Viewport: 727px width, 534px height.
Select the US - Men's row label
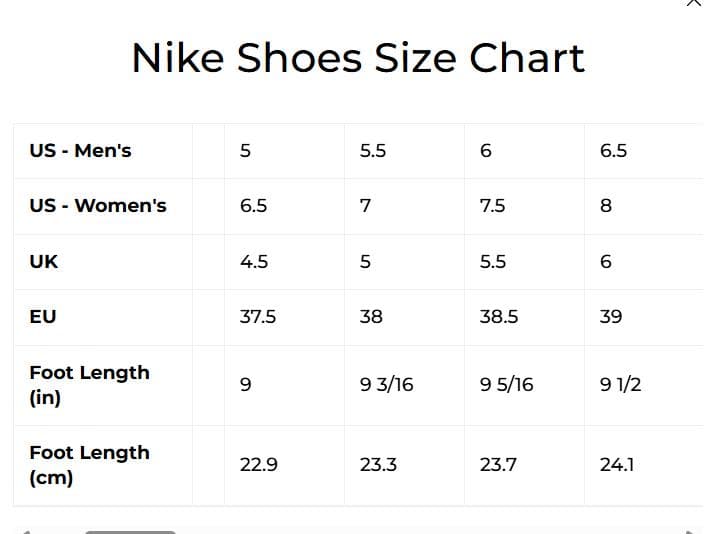click(80, 151)
